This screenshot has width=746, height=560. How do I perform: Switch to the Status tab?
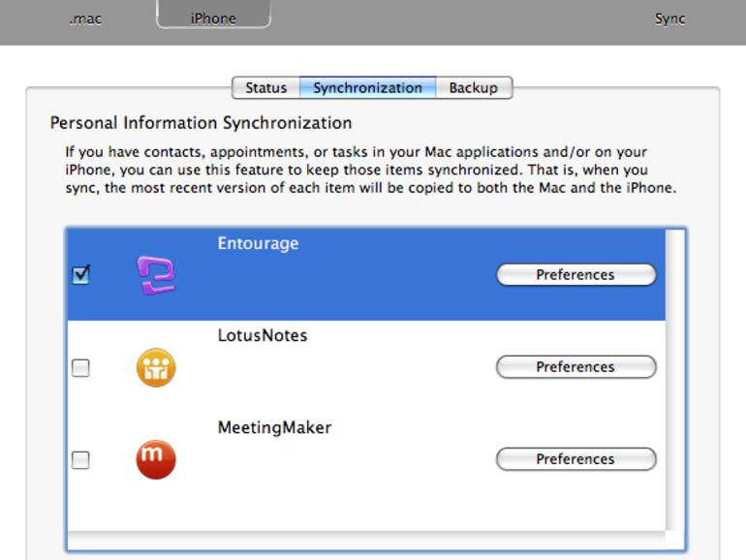point(266,87)
